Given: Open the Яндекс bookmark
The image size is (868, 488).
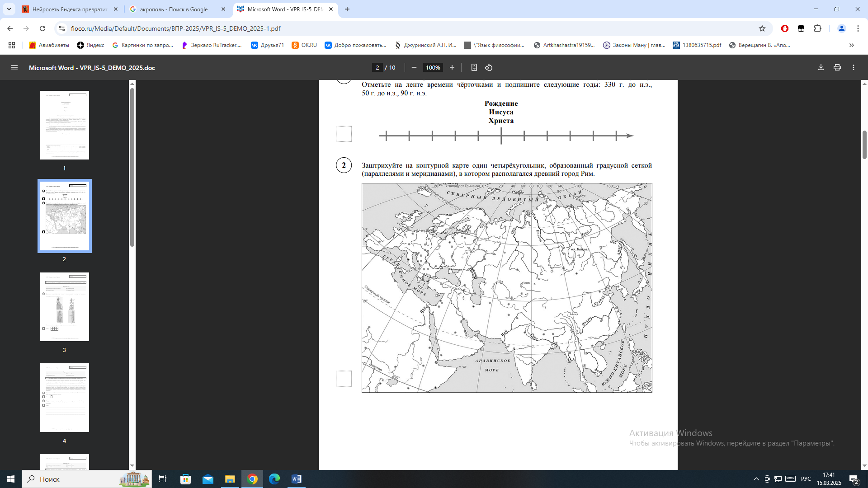Looking at the screenshot, I should click(90, 45).
